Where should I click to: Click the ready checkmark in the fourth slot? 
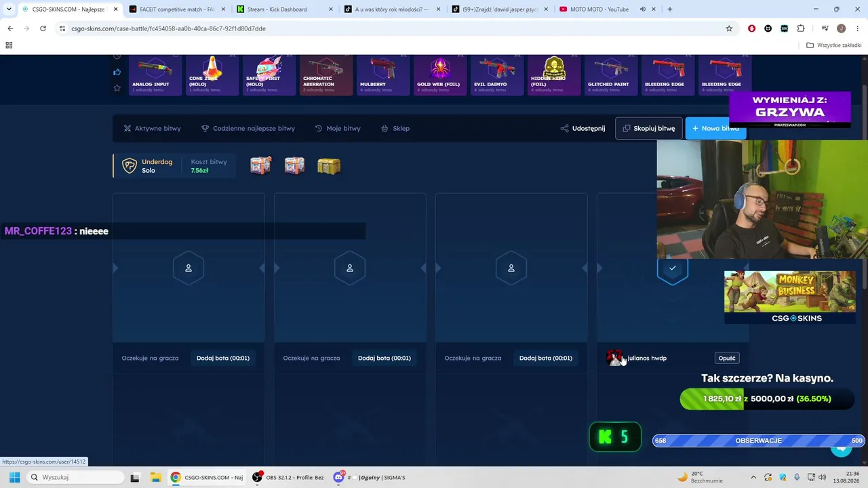coord(673,268)
